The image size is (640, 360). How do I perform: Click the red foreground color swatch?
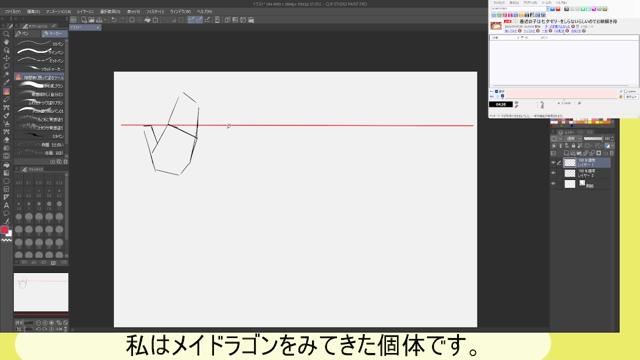click(x=4, y=230)
